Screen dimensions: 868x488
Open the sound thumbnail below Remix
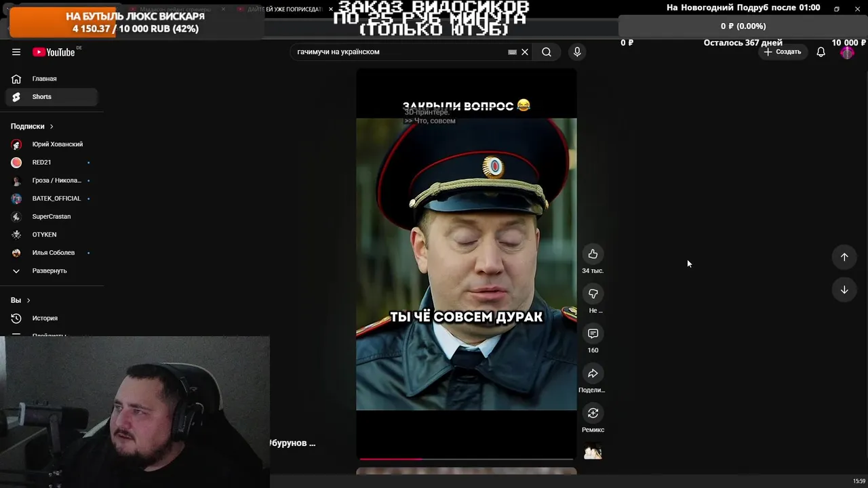[x=593, y=451]
